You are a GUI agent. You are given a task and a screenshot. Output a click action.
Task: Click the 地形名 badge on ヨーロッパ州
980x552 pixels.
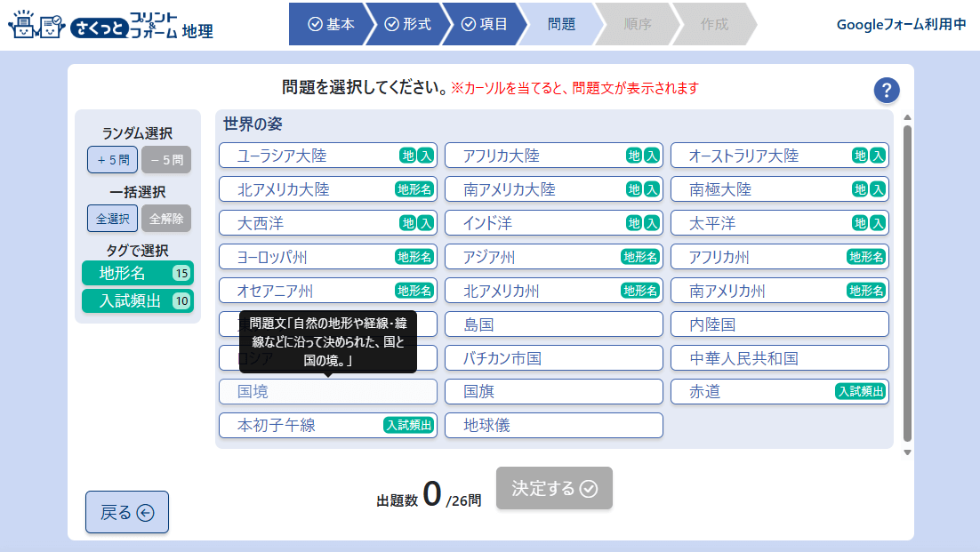pos(414,257)
